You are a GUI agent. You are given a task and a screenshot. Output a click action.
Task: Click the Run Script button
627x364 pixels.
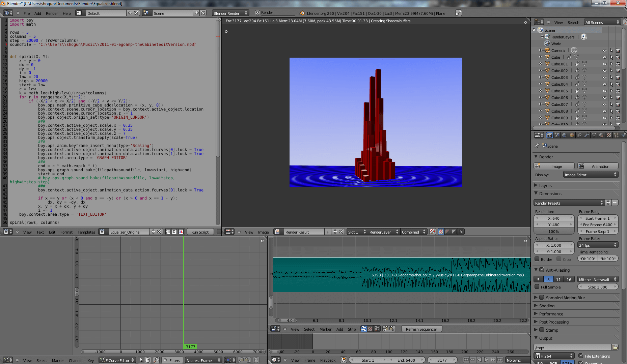200,232
